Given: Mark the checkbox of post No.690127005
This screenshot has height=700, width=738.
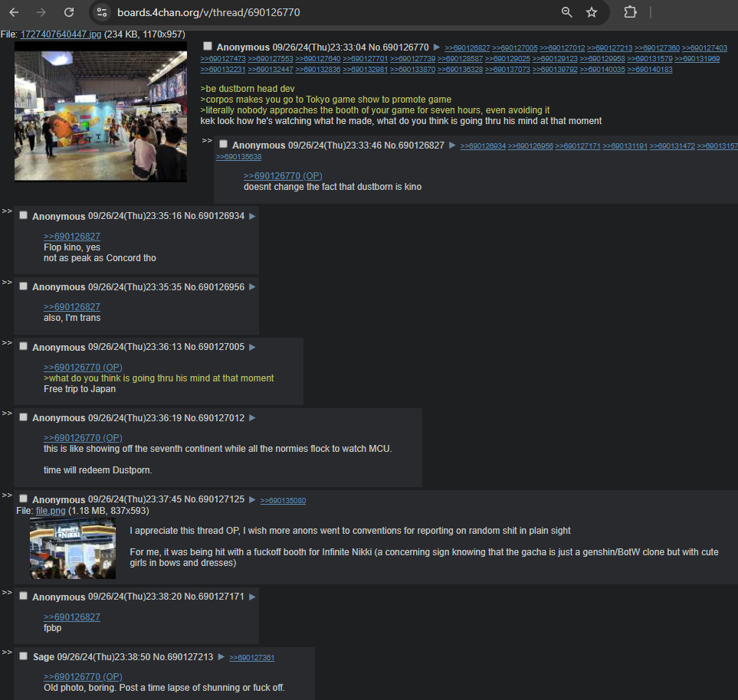Looking at the screenshot, I should click(23, 346).
